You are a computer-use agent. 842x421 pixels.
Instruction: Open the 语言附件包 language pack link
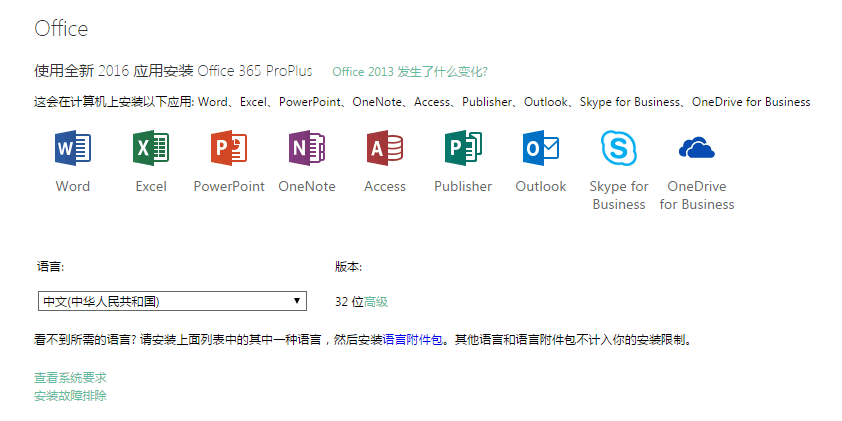[412, 340]
